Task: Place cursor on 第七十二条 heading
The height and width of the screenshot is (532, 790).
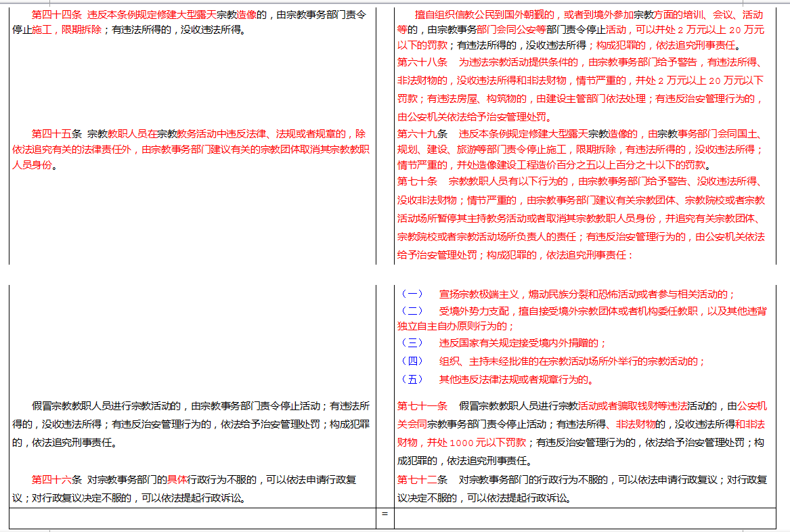Action: coord(422,480)
